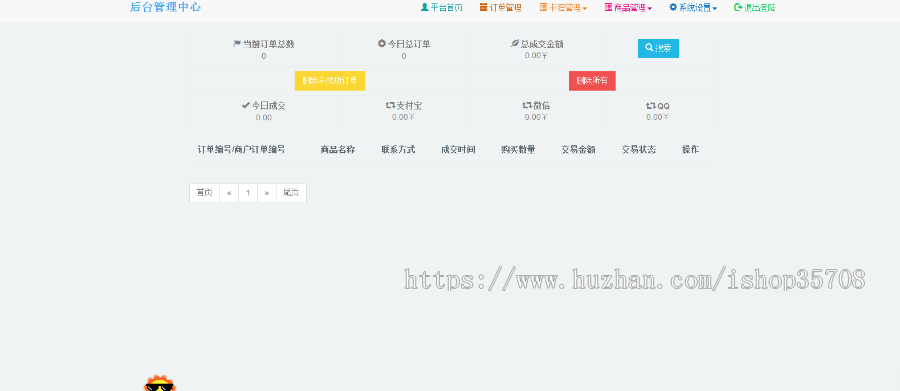Image resolution: width=900 pixels, height=391 pixels.
Task: Go to 订单管理 in the navigation bar
Action: [x=501, y=7]
